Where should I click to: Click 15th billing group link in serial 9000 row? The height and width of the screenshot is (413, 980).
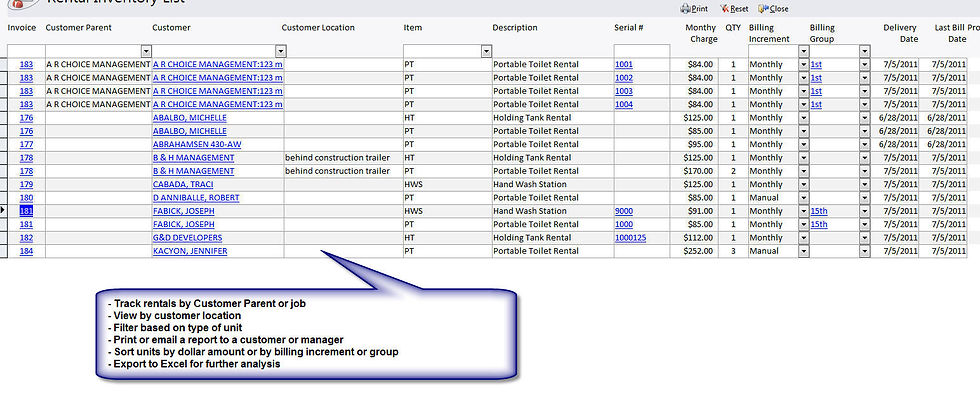[x=819, y=211]
